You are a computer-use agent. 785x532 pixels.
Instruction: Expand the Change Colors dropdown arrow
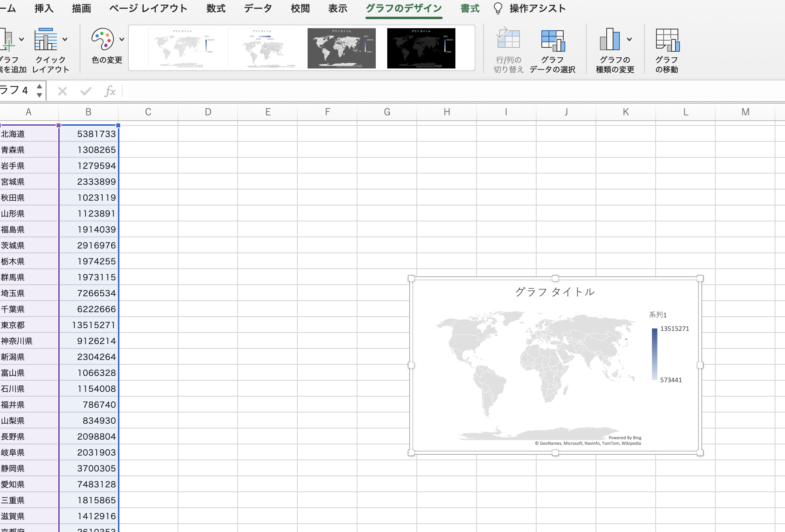coord(122,39)
